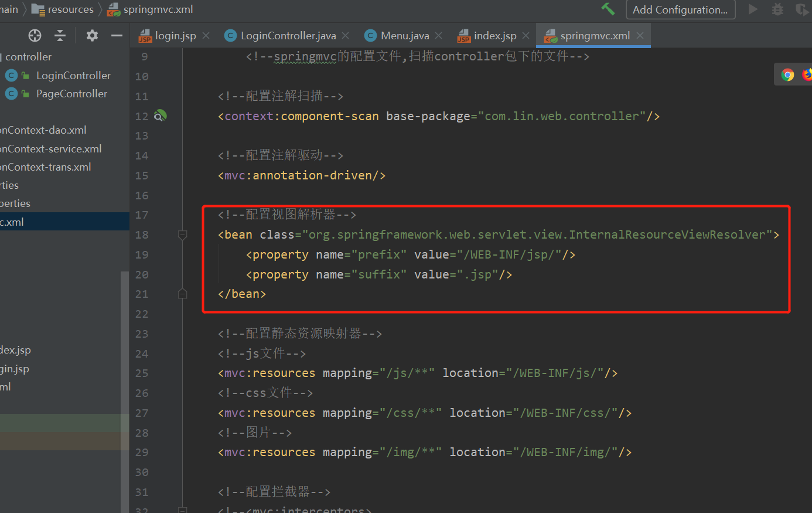The height and width of the screenshot is (513, 812).
Task: Click the Debug bug icon
Action: 777,9
